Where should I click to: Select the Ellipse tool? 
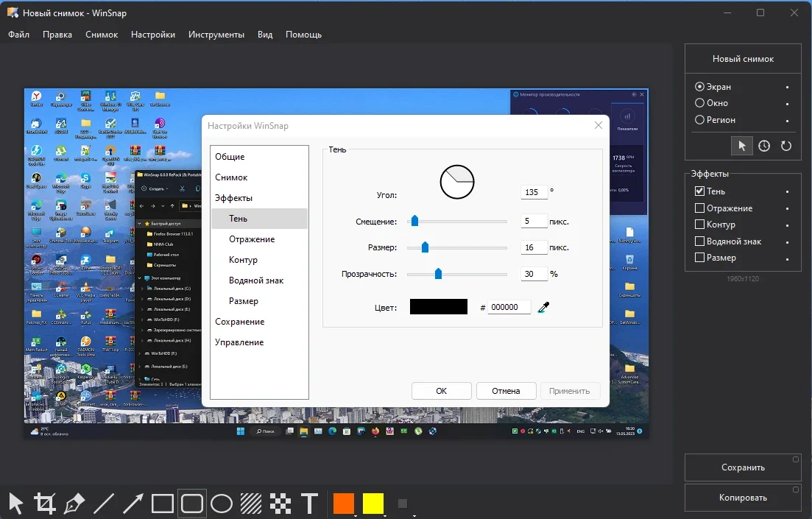click(222, 504)
